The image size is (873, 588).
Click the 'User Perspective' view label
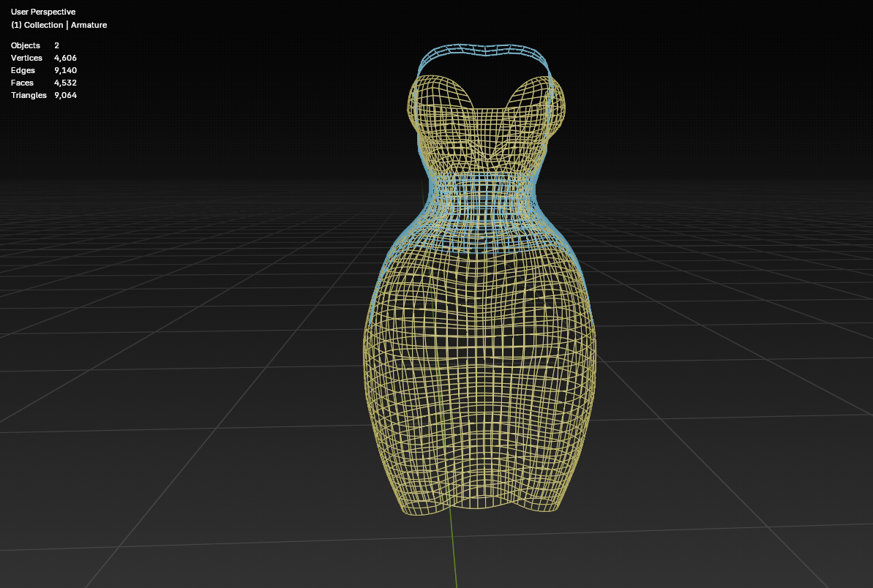[x=43, y=12]
